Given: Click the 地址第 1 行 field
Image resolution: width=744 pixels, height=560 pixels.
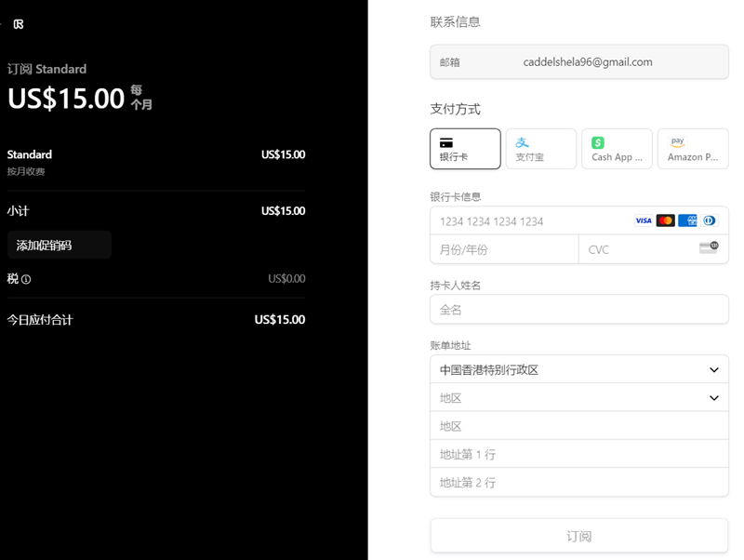Looking at the screenshot, I should tap(578, 455).
